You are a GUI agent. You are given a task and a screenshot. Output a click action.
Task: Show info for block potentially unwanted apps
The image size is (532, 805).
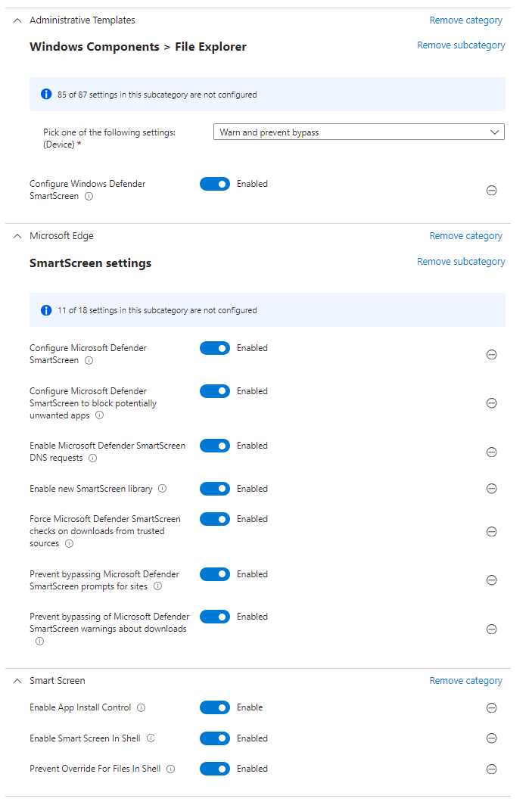pos(100,415)
